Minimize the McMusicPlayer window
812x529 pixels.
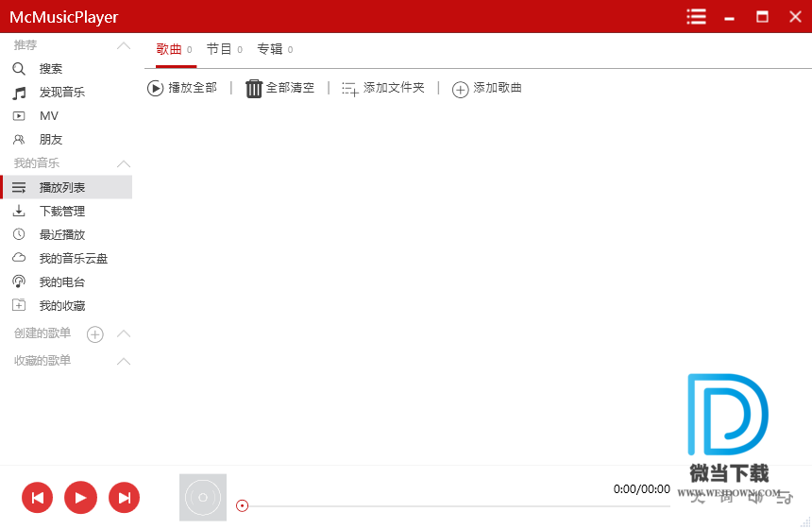[729, 17]
